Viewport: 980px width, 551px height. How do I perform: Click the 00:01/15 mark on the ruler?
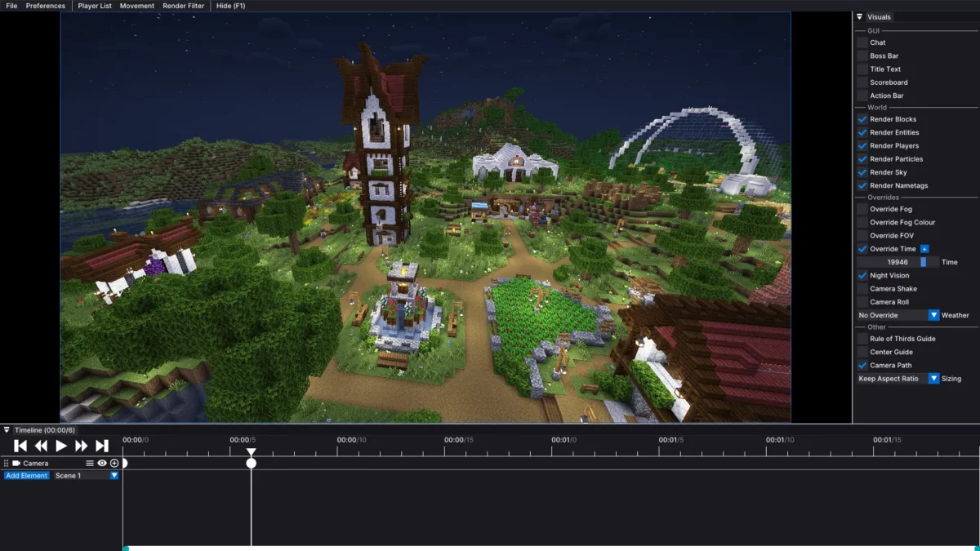(887, 440)
